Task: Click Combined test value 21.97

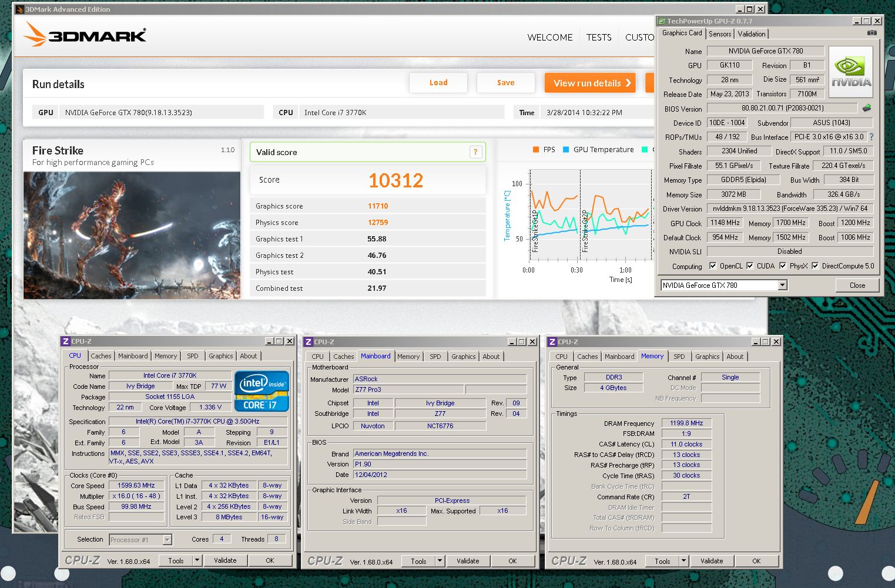Action: [x=377, y=288]
